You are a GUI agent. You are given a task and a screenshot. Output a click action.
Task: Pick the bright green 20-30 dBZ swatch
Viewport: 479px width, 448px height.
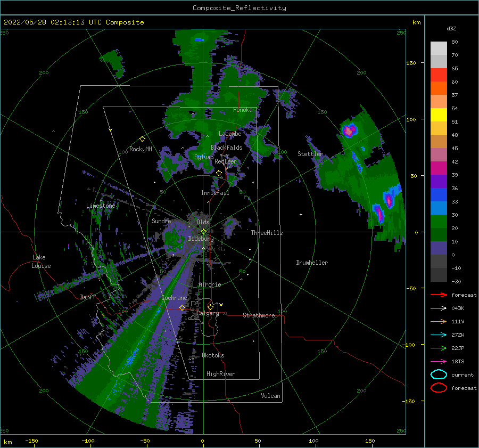pyautogui.click(x=439, y=221)
